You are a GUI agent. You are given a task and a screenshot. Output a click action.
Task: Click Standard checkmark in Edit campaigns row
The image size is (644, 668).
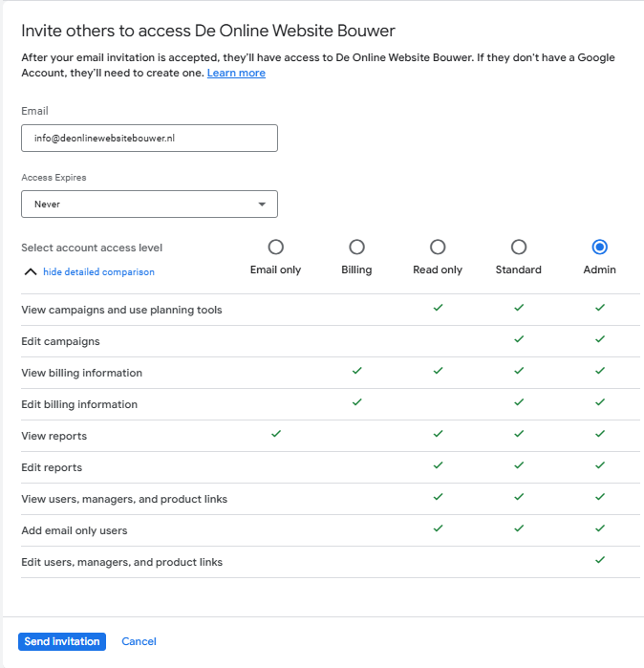point(519,339)
